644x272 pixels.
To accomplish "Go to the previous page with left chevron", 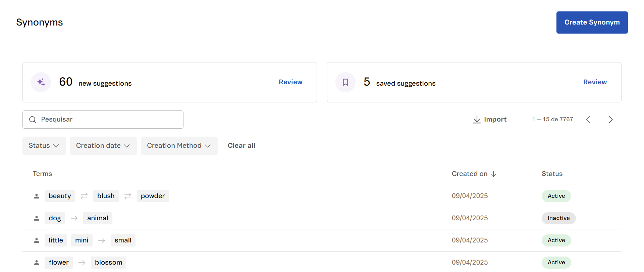I will point(588,120).
